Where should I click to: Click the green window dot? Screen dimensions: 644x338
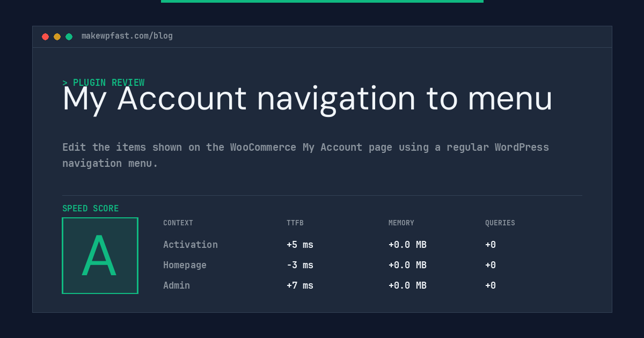(x=69, y=36)
